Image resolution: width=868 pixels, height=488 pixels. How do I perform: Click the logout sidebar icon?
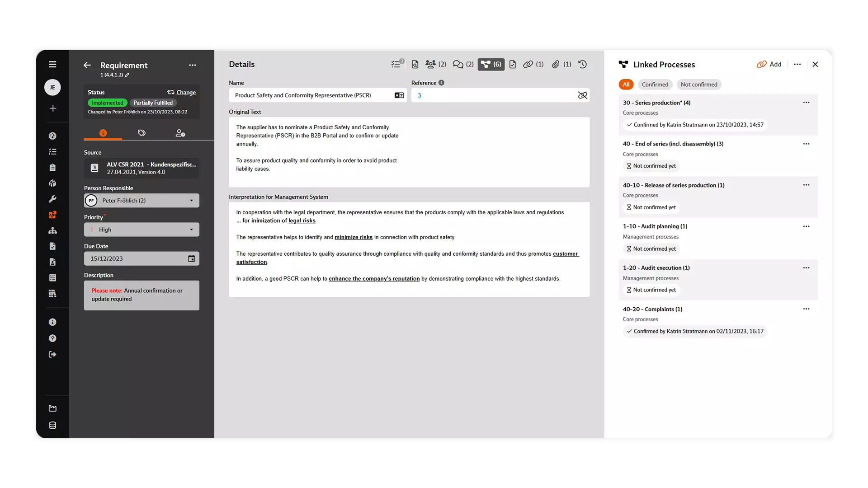pos(52,355)
